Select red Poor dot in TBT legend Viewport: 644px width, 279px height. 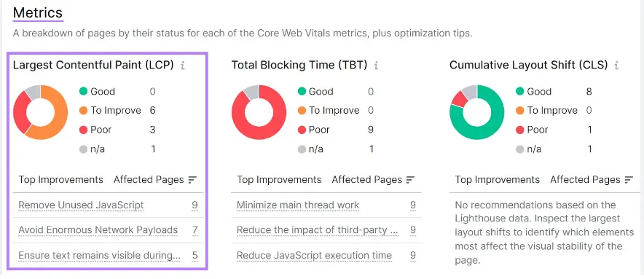[302, 130]
